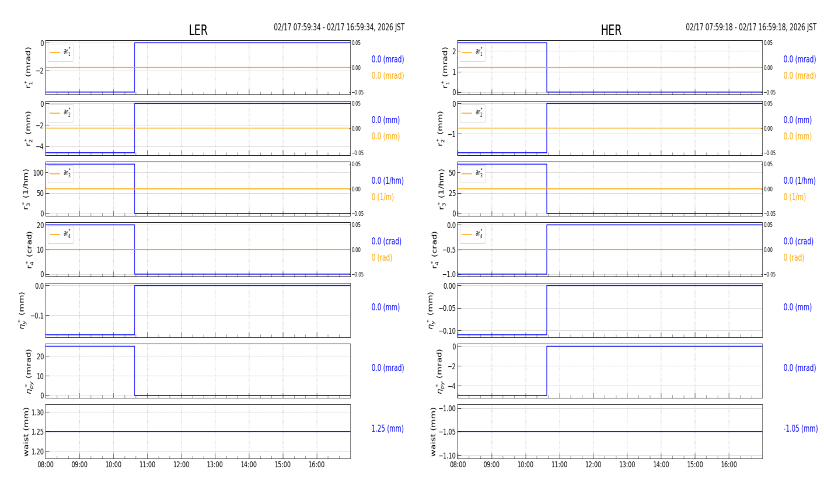Click LER "0.0 (mm)" readout for ηy
Screen dimensions: 824x504
385,307
